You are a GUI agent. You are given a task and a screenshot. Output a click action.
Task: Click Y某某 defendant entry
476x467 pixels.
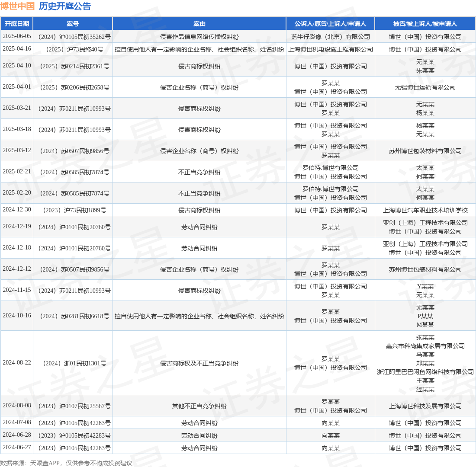(425, 286)
